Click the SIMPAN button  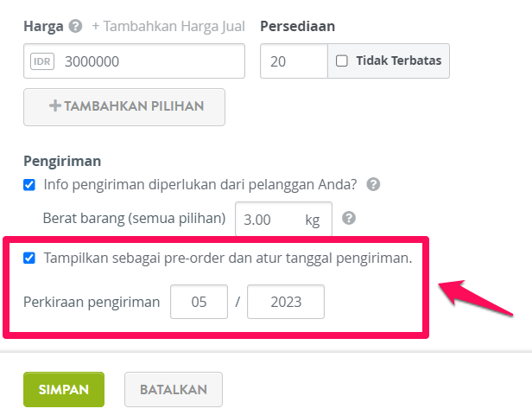pyautogui.click(x=64, y=390)
